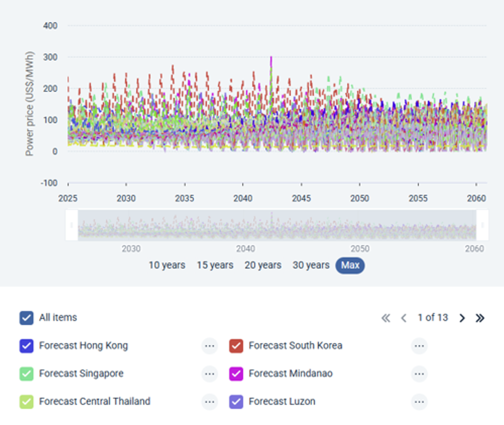The width and height of the screenshot is (504, 425).
Task: Click the right handle of range navigator
Action: 483,224
